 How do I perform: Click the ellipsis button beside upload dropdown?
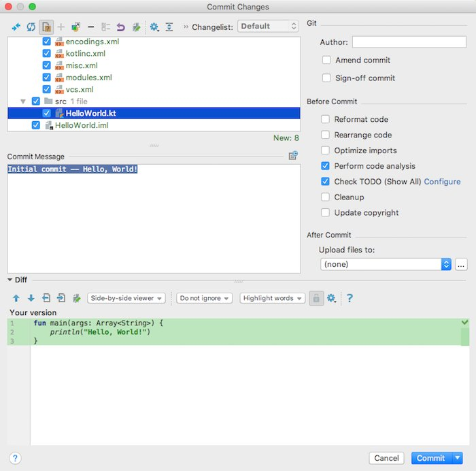click(x=461, y=264)
